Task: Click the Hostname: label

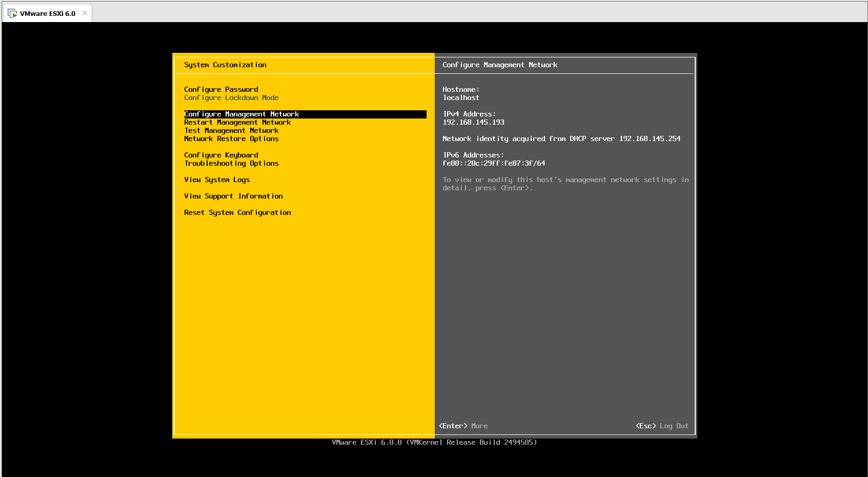Action: 461,90
